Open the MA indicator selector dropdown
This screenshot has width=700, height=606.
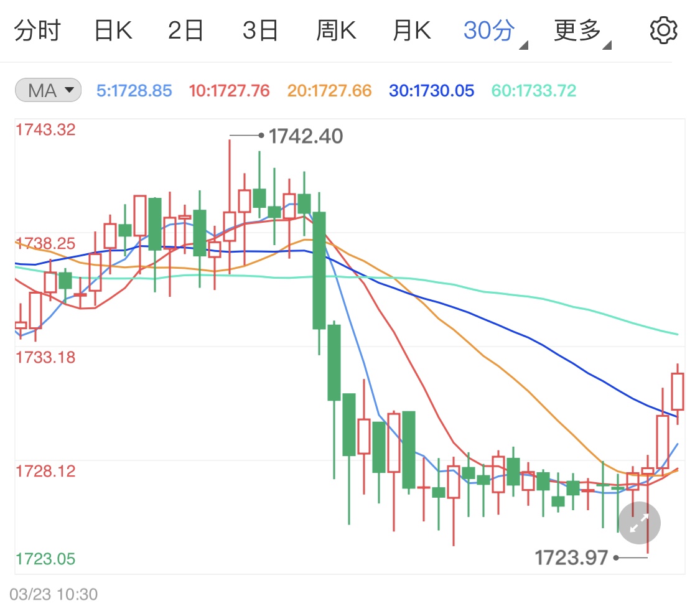pos(48,90)
